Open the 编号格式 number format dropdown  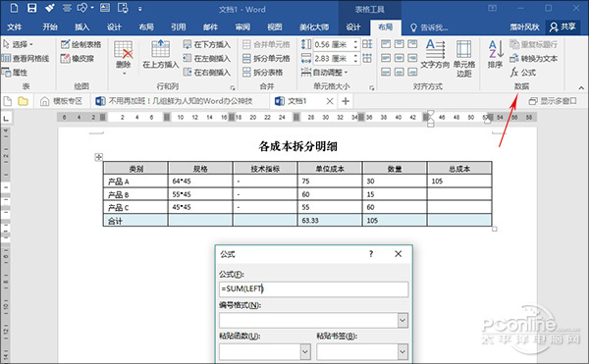tap(402, 321)
